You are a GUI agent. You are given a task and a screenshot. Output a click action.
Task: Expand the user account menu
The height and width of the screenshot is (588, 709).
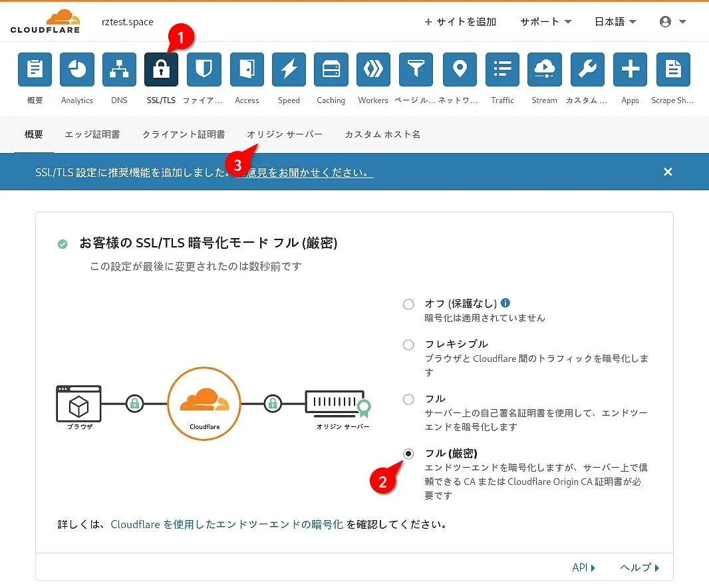click(672, 22)
